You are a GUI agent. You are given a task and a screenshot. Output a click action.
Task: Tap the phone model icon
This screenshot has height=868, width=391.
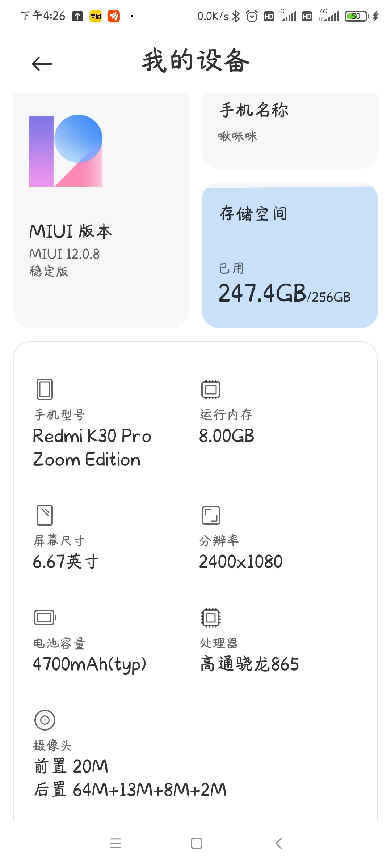45,389
